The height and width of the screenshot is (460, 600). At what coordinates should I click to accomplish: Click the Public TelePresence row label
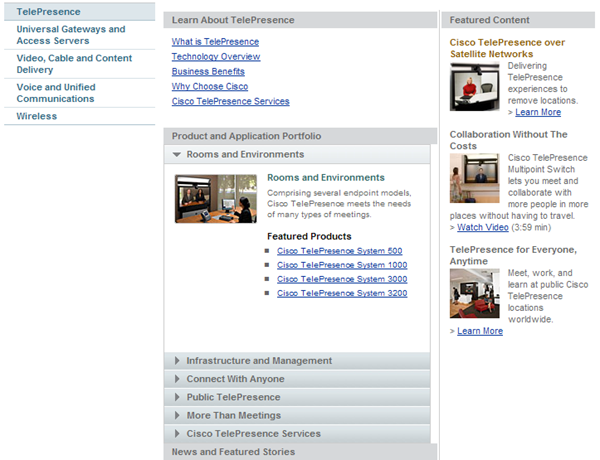pos(233,397)
